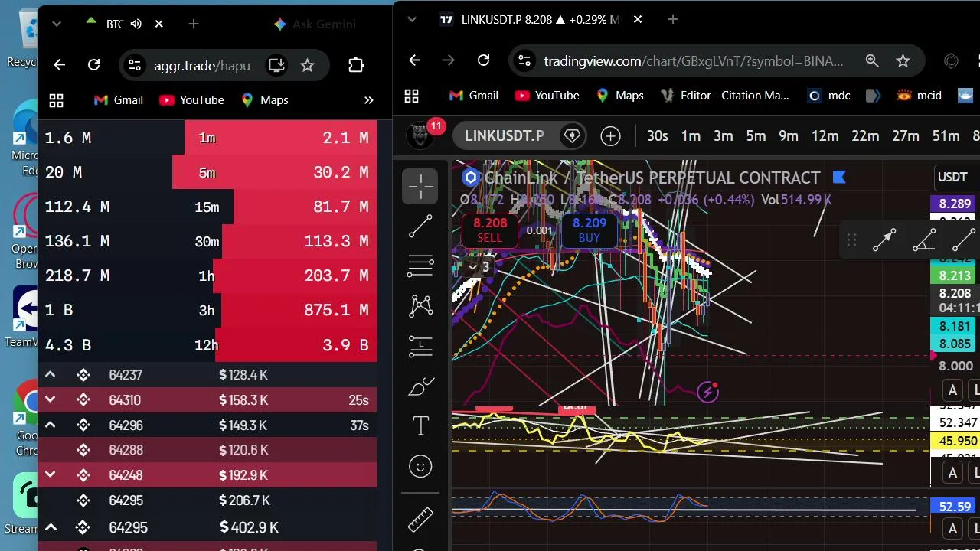The width and height of the screenshot is (980, 551).
Task: Toggle auto scale on the 52.59 oscillator pane
Action: (952, 528)
